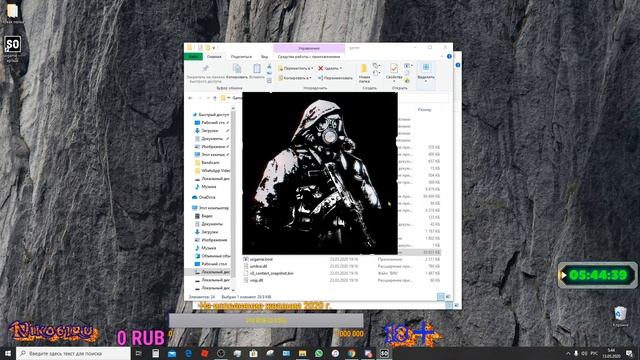Open the New item dropdown icon
The image size is (640, 360).
[x=376, y=66]
